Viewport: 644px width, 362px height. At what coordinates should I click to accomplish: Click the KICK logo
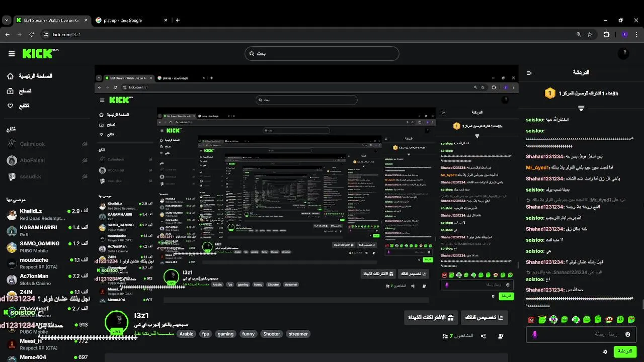coord(40,53)
